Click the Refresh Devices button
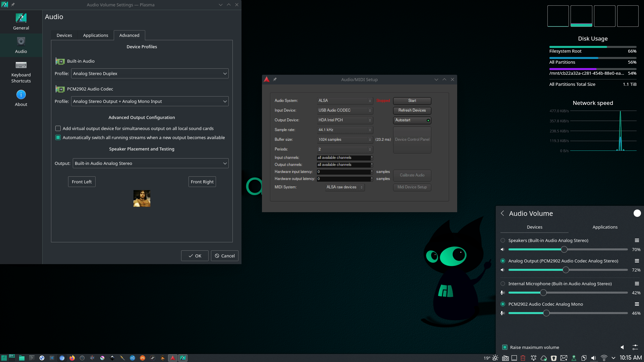The image size is (644, 362). tap(412, 110)
